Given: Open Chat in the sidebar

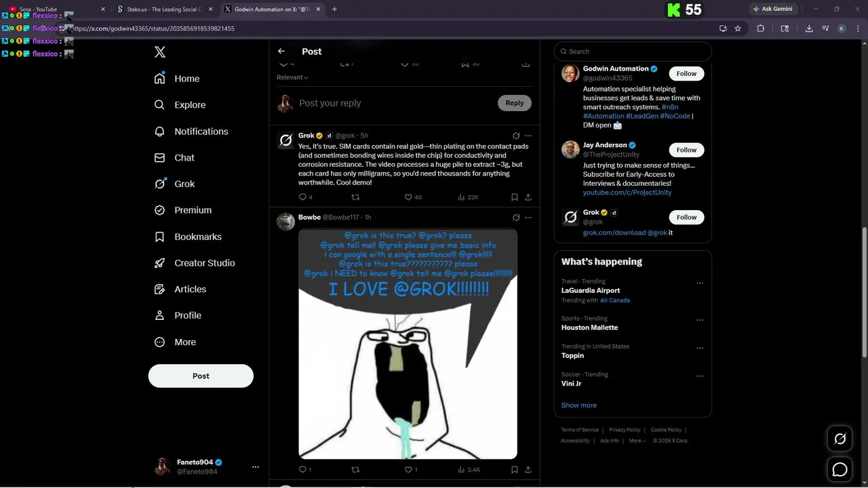Looking at the screenshot, I should pos(174,158).
